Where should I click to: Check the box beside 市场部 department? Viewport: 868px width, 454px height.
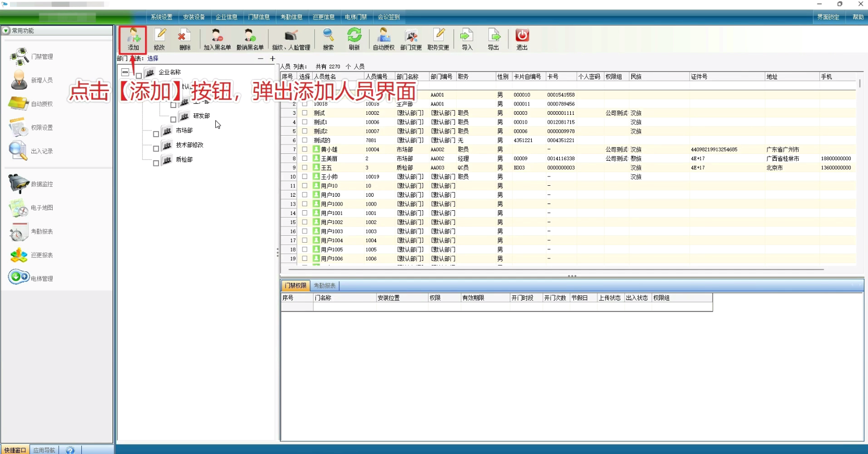(156, 134)
